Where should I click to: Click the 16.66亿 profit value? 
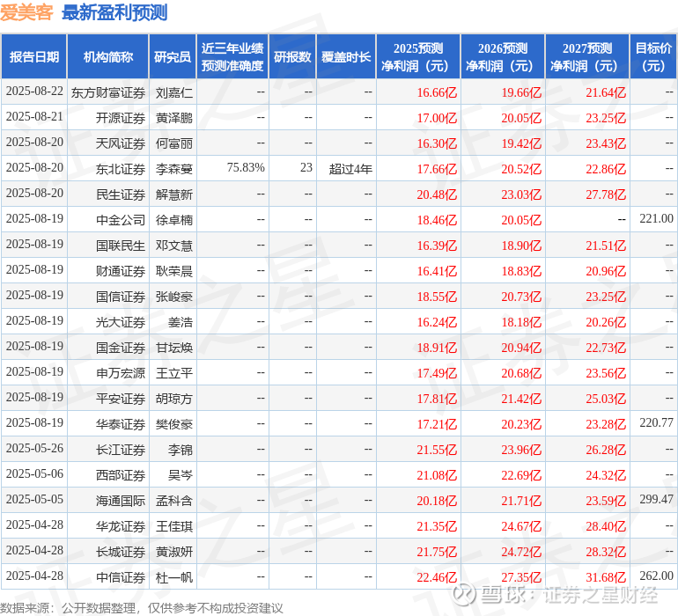437,92
